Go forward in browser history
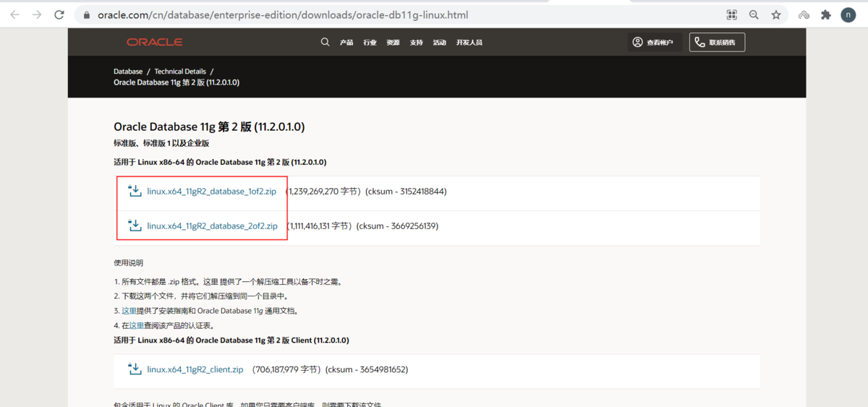The image size is (868, 407). (37, 14)
